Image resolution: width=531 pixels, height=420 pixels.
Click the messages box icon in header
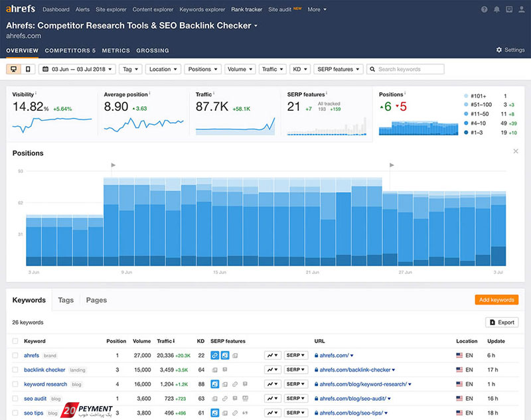509,9
